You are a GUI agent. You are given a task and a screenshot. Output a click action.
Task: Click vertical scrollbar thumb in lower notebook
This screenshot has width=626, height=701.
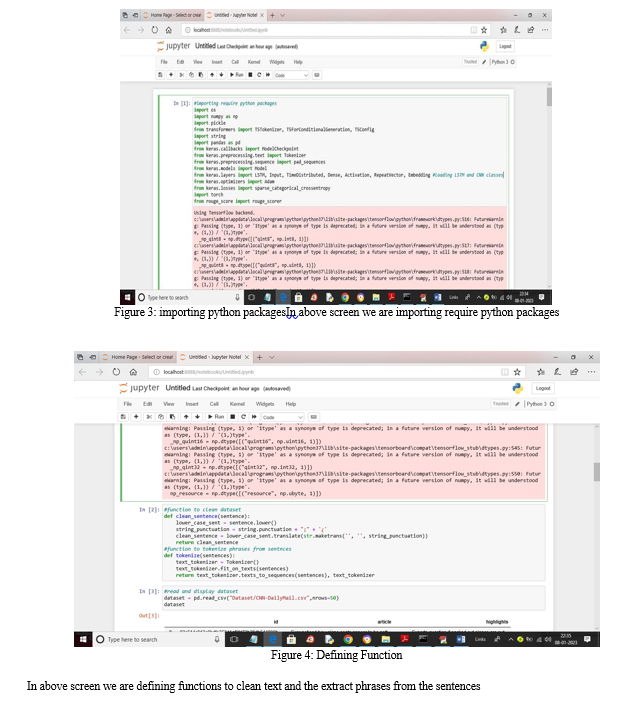coord(596,472)
